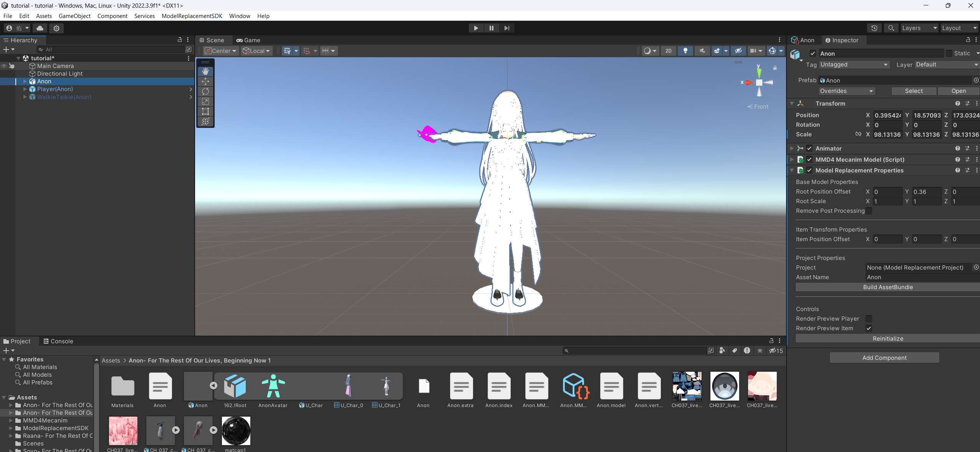The height and width of the screenshot is (452, 980).
Task: Select the Rect tool in scene toolbar
Action: pyautogui.click(x=205, y=111)
